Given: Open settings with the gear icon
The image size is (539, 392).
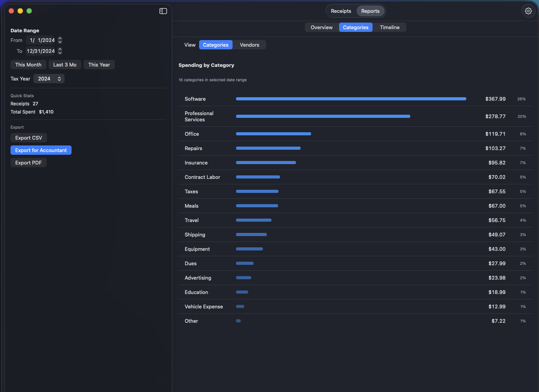Looking at the screenshot, I should pyautogui.click(x=528, y=11).
